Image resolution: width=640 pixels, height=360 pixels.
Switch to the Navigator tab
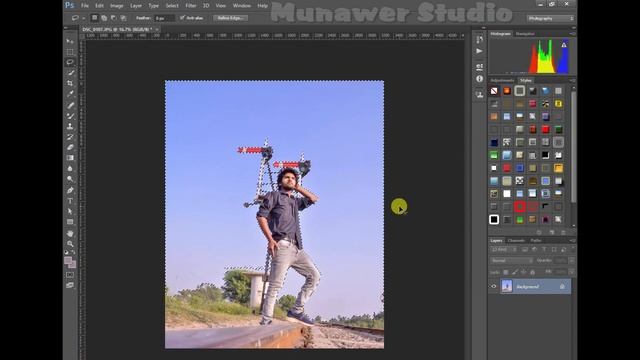[x=525, y=34]
